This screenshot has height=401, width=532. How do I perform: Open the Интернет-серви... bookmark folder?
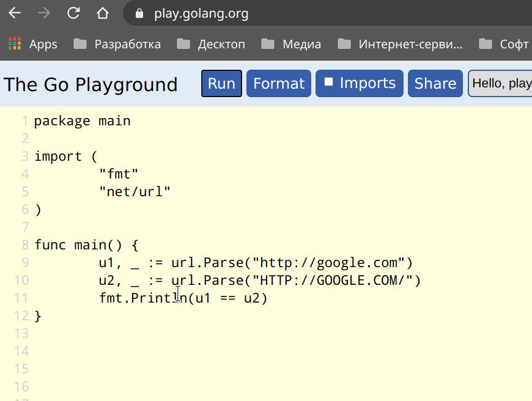click(400, 44)
